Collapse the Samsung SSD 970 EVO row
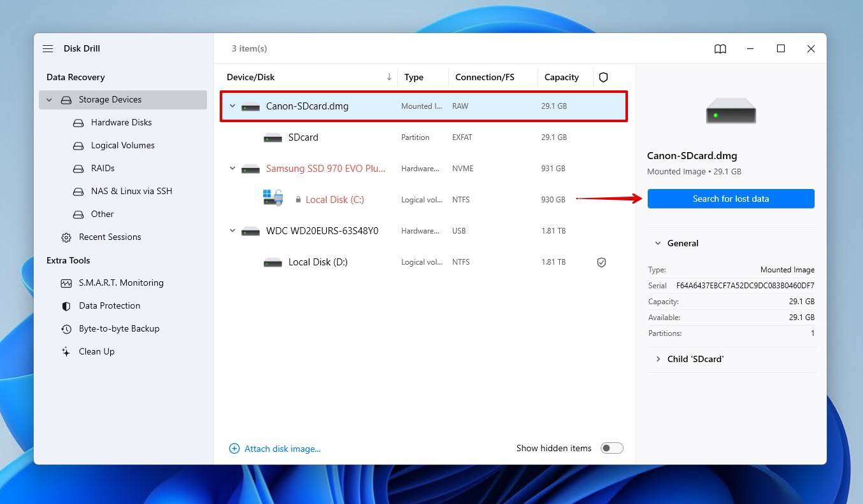 point(232,169)
